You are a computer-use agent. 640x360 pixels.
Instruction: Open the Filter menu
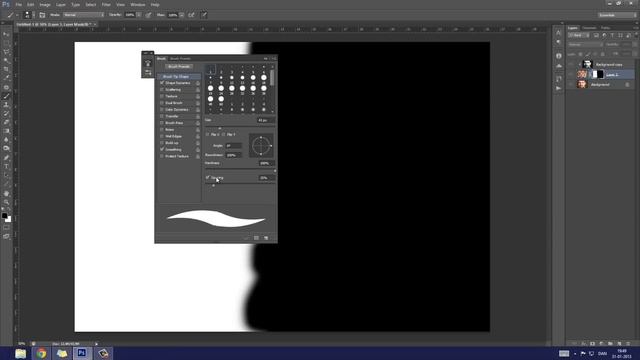pyautogui.click(x=106, y=4)
